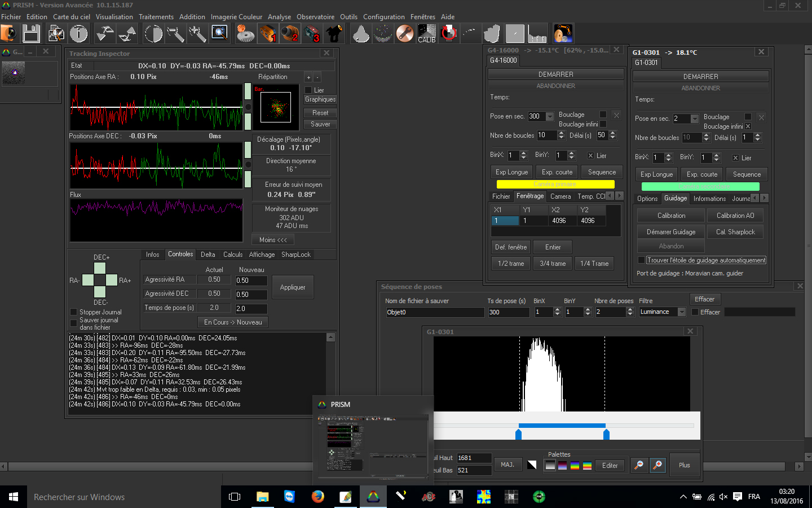Image resolution: width=812 pixels, height=508 pixels.
Task: Click the zoom out magnifier in histogram panel
Action: coord(639,465)
